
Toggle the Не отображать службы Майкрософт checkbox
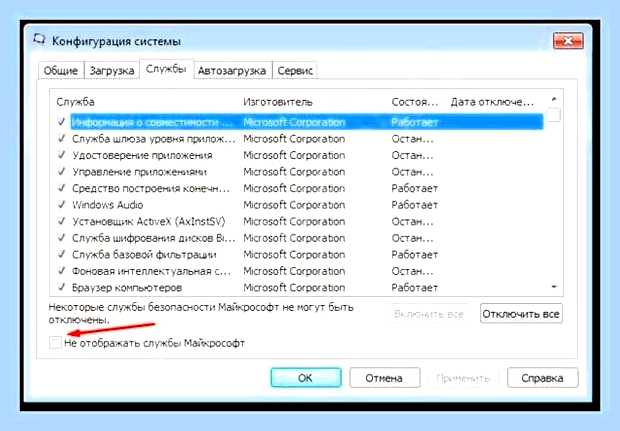55,342
